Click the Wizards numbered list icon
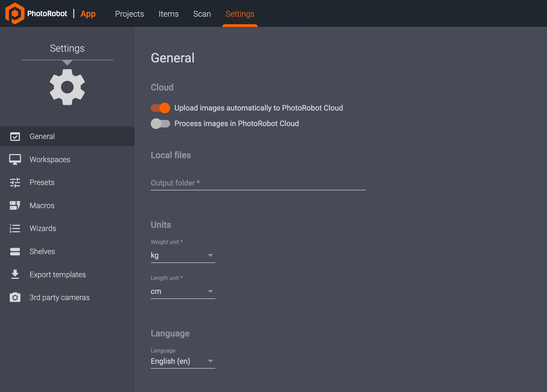 (15, 229)
